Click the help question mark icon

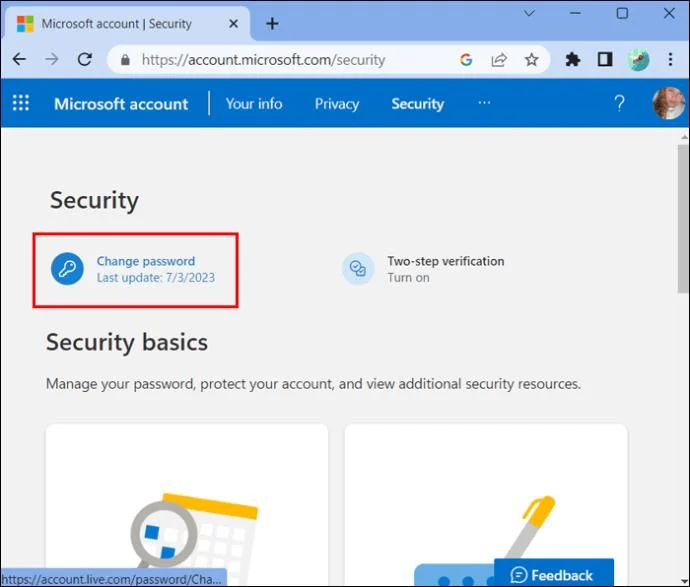point(619,103)
